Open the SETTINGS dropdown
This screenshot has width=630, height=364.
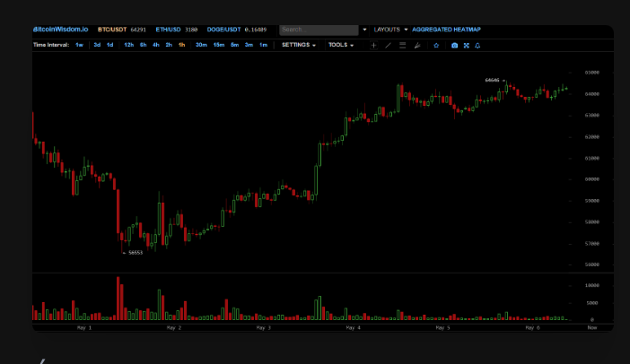[298, 45]
